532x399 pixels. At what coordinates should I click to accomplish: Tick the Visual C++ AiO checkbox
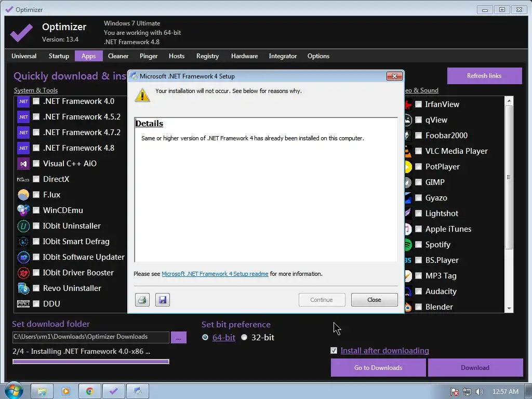pos(36,164)
